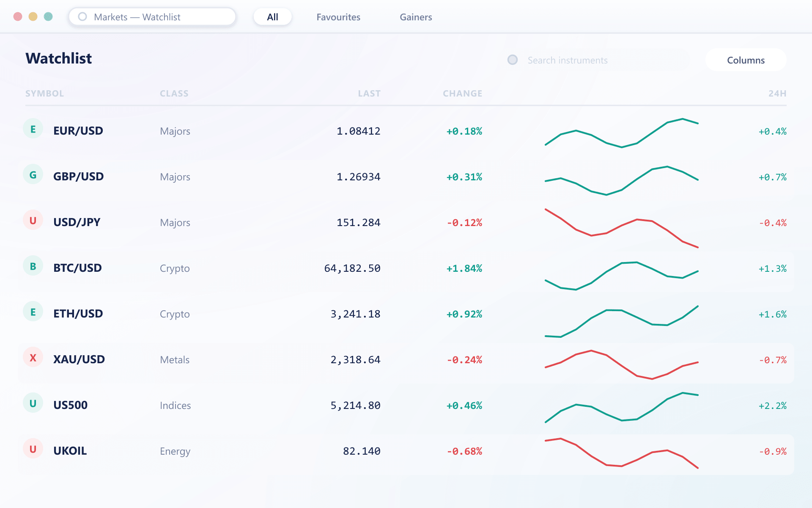Image resolution: width=812 pixels, height=508 pixels.
Task: Click the 24H value +2.2%
Action: (773, 406)
